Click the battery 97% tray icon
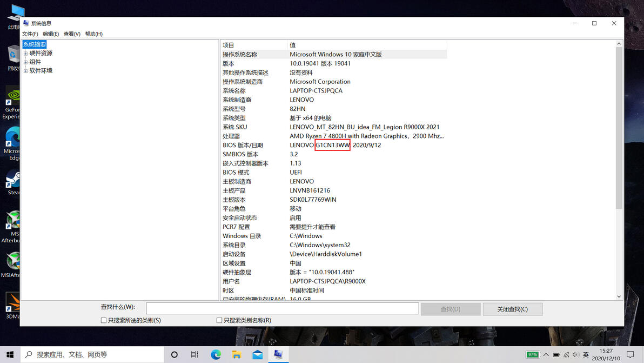The image size is (644, 363). [533, 354]
